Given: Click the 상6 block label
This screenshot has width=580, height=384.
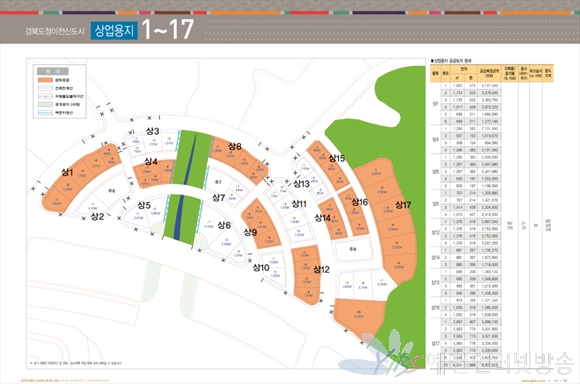Looking at the screenshot, I should coord(224,225).
